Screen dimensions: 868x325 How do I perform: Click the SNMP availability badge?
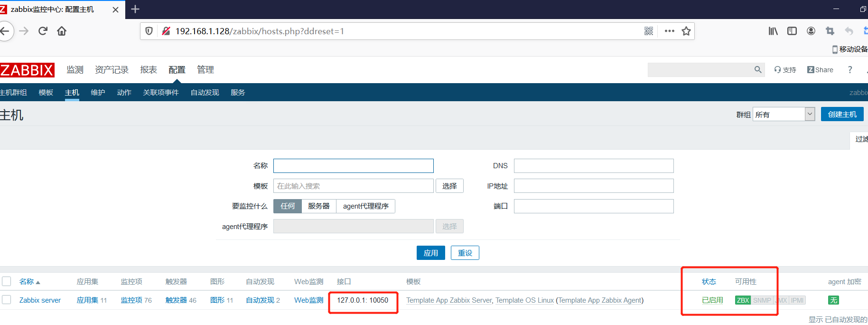762,300
